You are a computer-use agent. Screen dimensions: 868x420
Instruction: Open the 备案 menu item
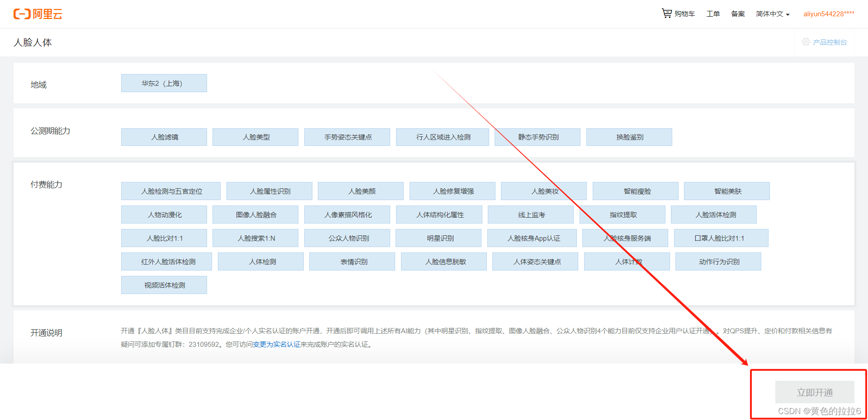[x=738, y=14]
